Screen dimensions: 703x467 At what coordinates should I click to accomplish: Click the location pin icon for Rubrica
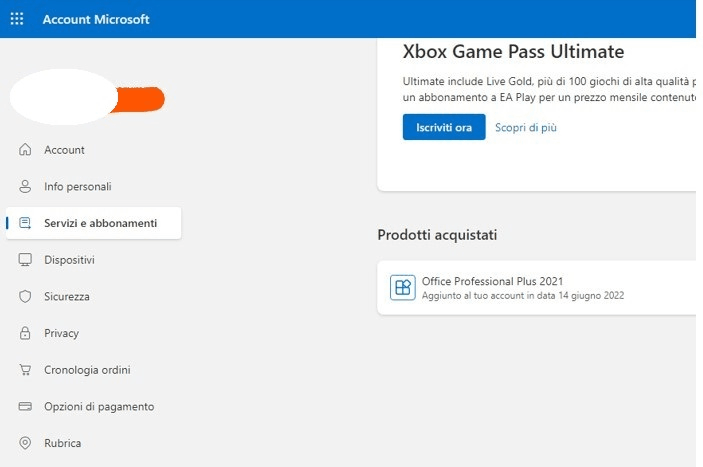25,443
